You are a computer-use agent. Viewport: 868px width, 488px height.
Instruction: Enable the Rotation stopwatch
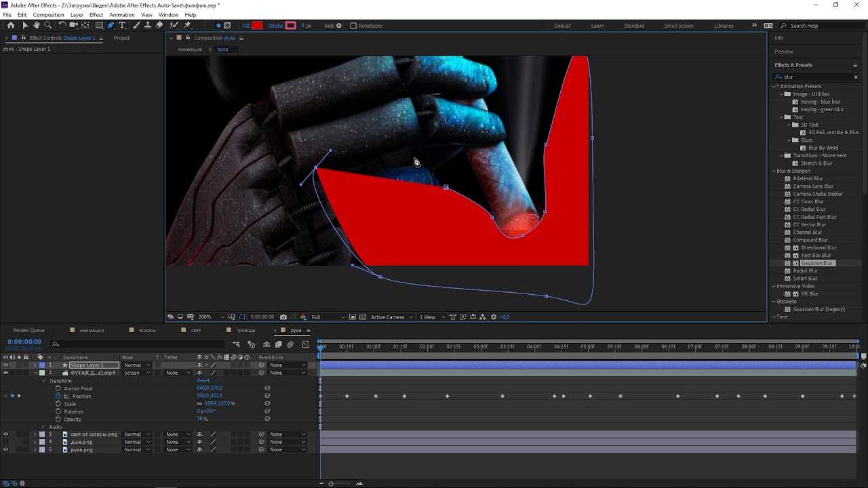tap(58, 411)
